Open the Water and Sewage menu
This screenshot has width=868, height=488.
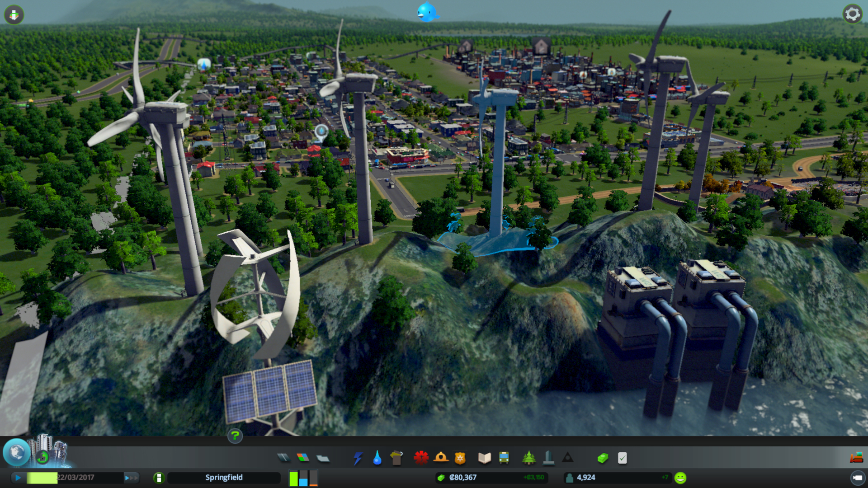point(377,458)
